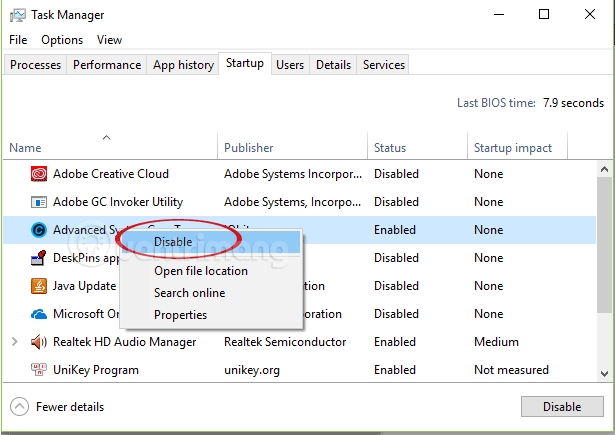
Task: Open the Options menu
Action: click(x=62, y=40)
